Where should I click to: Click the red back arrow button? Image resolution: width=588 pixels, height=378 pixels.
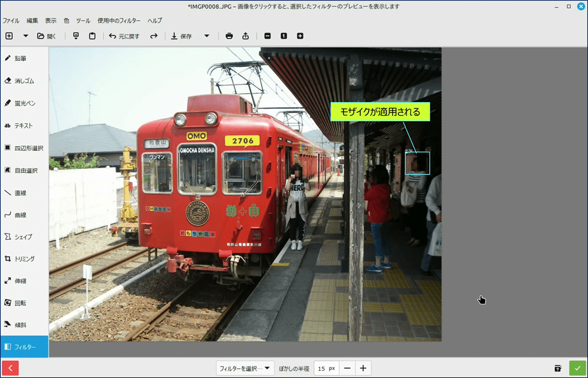(x=10, y=368)
